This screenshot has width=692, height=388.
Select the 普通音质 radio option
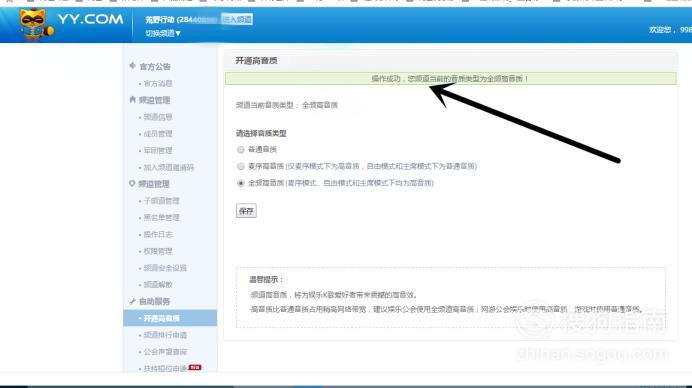241,150
